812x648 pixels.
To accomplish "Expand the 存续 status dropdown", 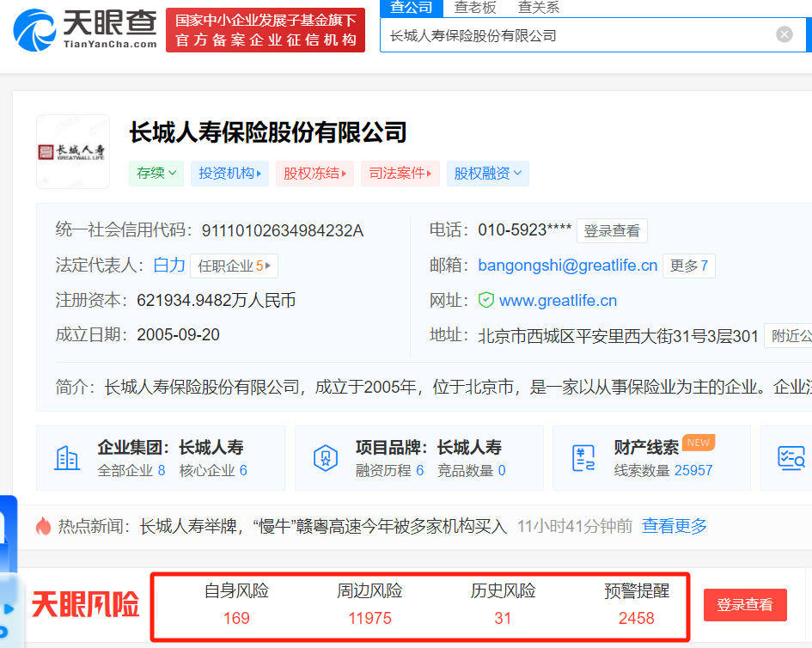I will pyautogui.click(x=156, y=174).
